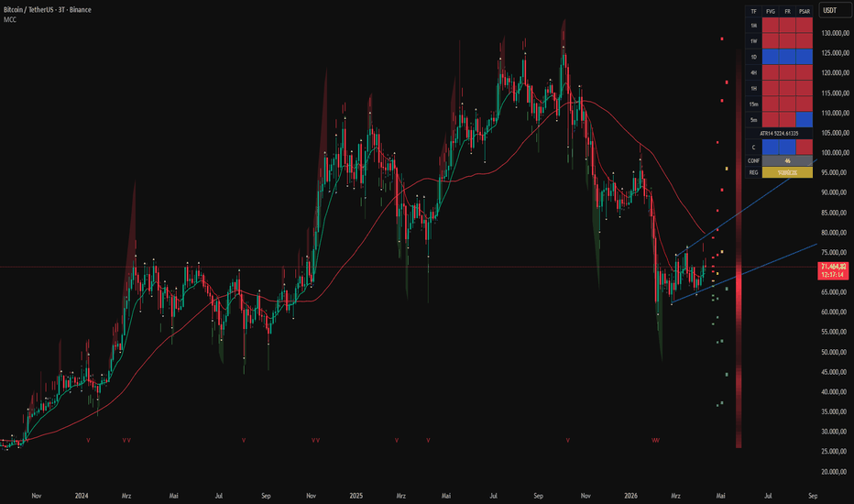Click the 110.000,00 price axis label
Screen dimensions: 854x504
coord(834,114)
